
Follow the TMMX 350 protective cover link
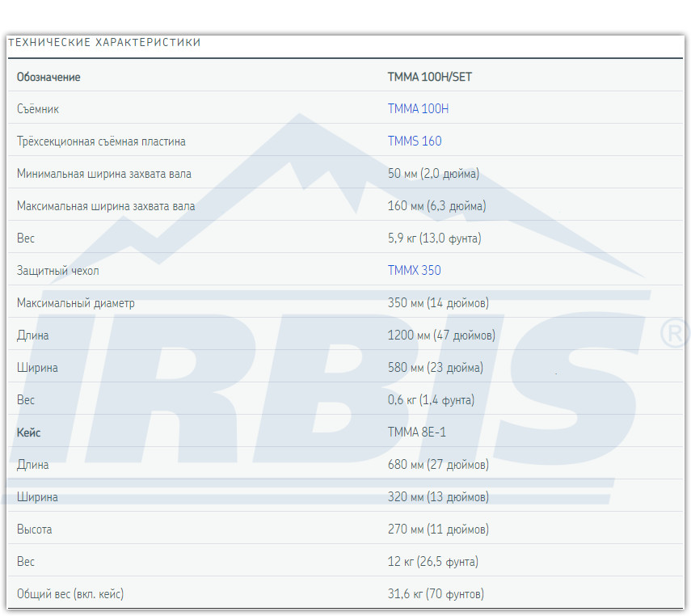(414, 270)
